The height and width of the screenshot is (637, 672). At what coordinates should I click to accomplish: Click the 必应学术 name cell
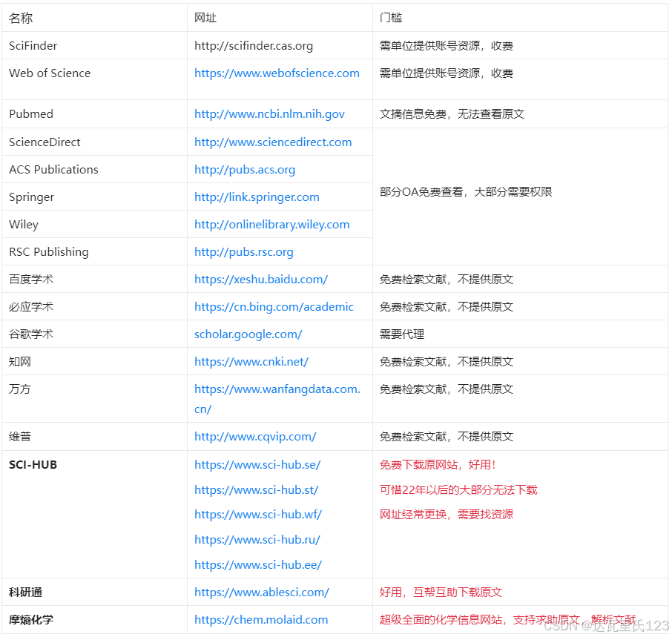coord(94,306)
